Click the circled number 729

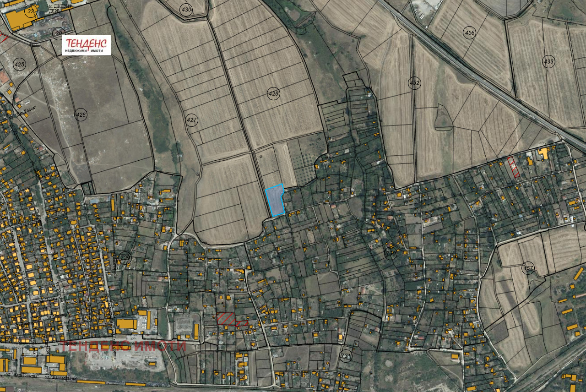pyautogui.click(x=125, y=258)
